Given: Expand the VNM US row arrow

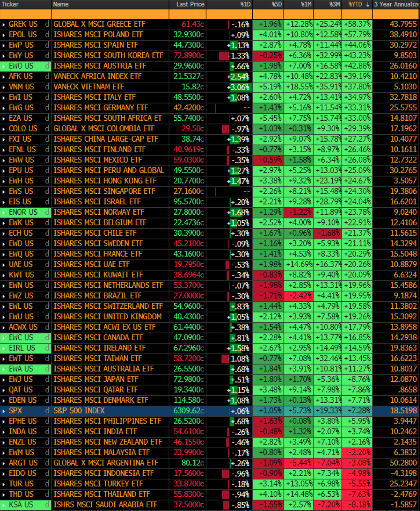Looking at the screenshot, I should coord(3,87).
